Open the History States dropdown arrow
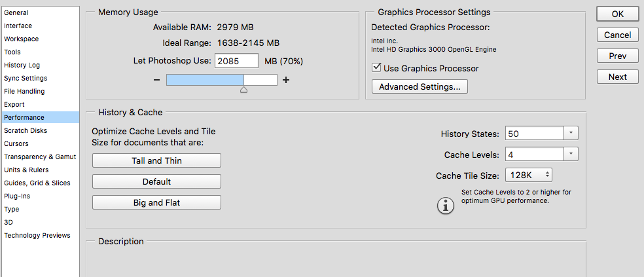 [x=571, y=134]
